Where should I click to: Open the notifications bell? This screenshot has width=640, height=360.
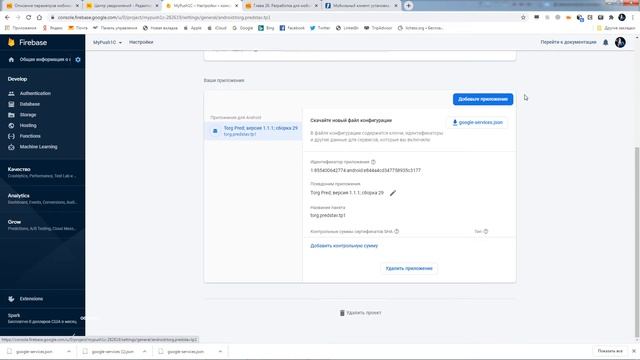pos(606,42)
